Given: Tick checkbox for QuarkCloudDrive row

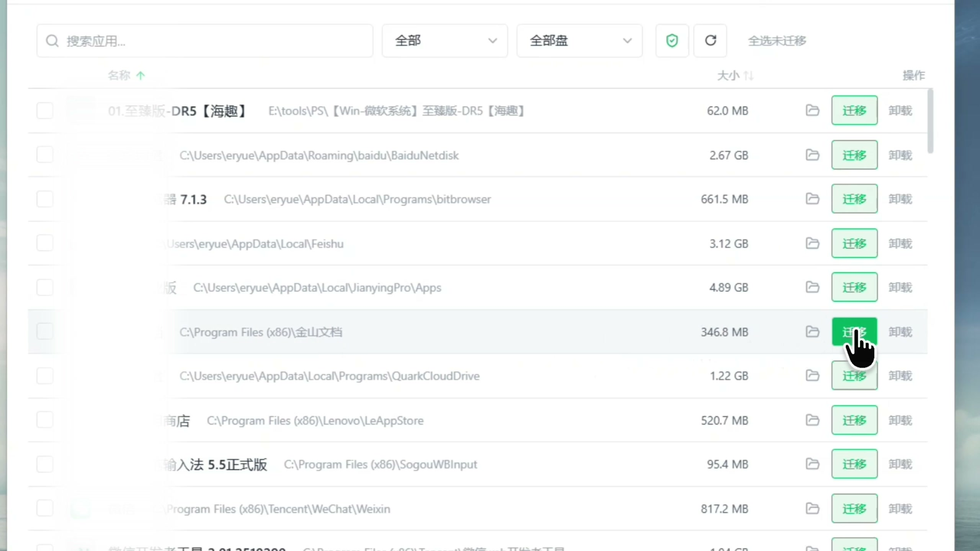Looking at the screenshot, I should coord(45,376).
